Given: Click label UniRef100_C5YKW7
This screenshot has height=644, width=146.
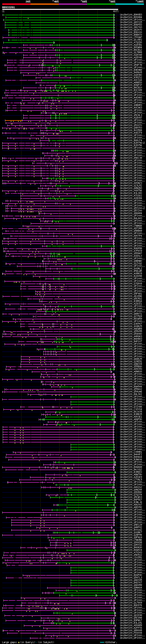Looking at the screenshot, I should [x=131, y=37].
